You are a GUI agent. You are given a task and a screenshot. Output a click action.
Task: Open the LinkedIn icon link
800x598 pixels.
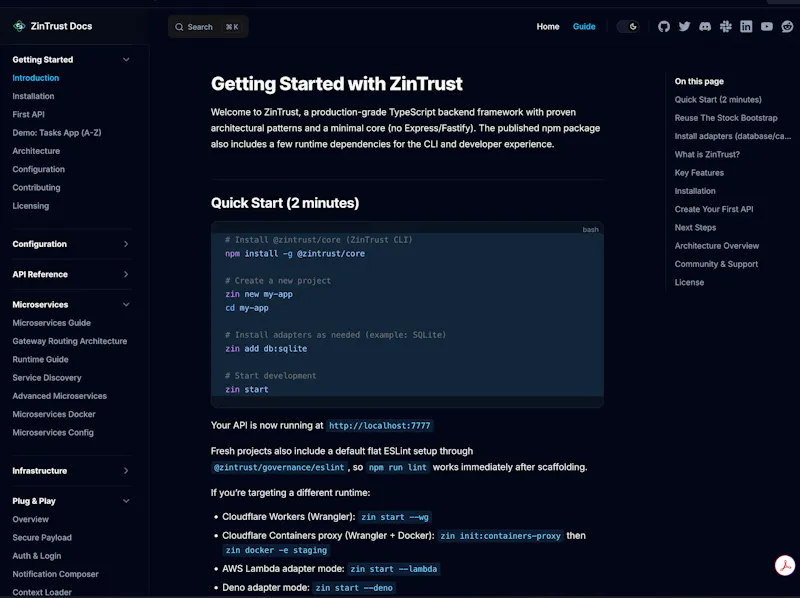click(x=746, y=27)
